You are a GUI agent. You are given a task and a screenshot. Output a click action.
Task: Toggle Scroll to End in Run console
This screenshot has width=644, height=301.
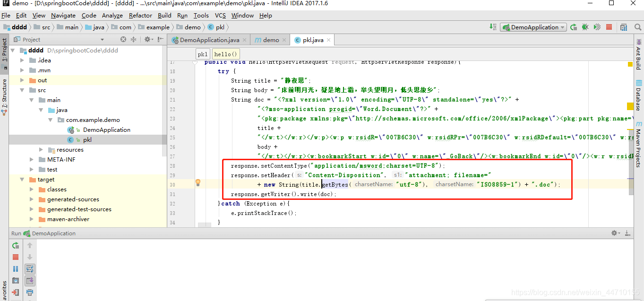(x=30, y=281)
